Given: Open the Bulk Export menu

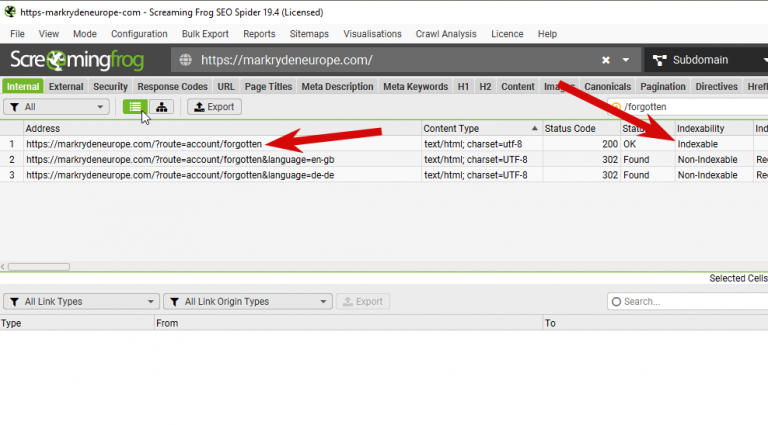Looking at the screenshot, I should 205,34.
